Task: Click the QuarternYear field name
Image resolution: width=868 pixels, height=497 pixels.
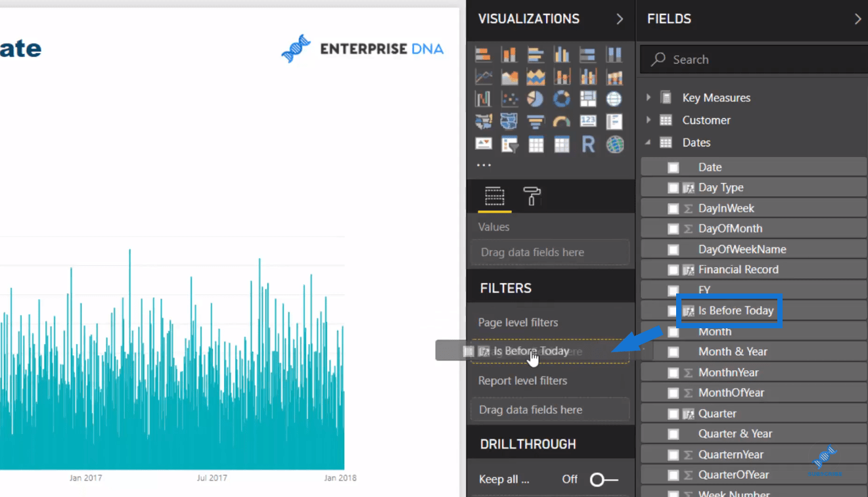Action: click(731, 454)
